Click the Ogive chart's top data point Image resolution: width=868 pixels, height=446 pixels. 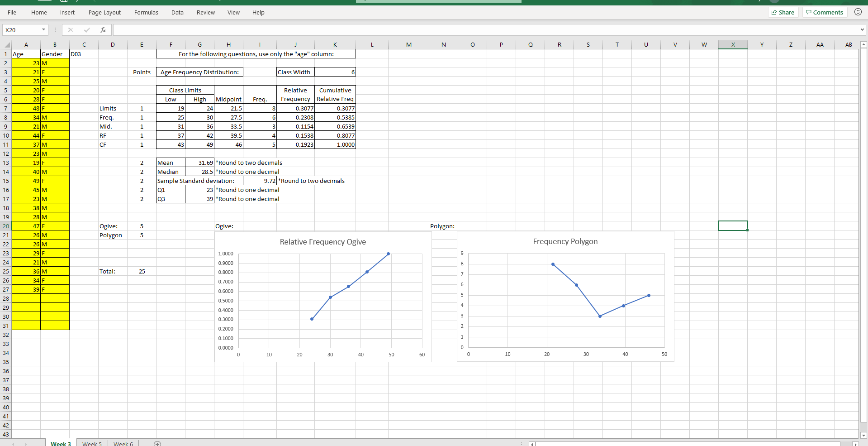389,254
